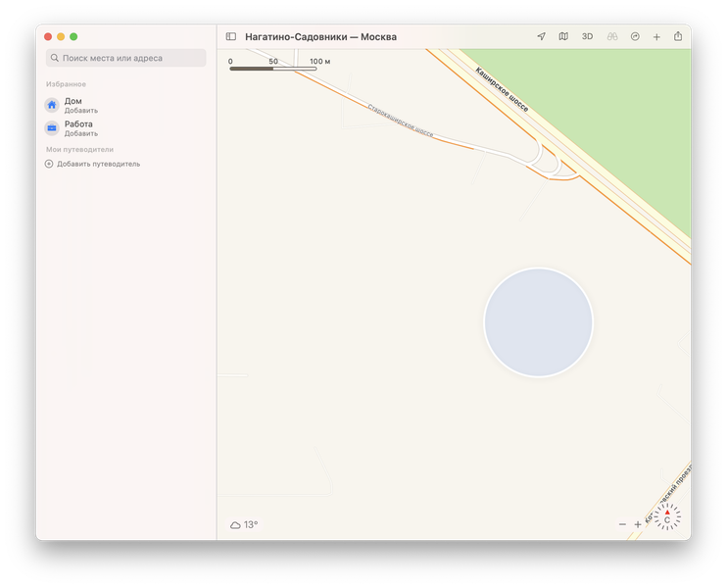Screen dimensions: 727x588
Task: Click the current location arrow icon
Action: pos(541,36)
